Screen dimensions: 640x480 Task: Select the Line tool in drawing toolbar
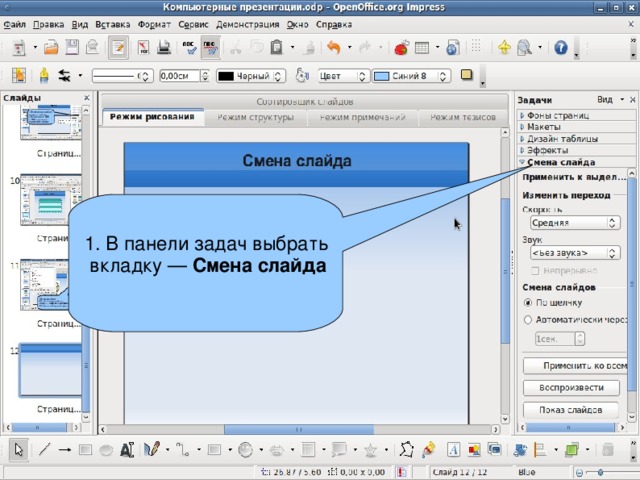[x=44, y=450]
